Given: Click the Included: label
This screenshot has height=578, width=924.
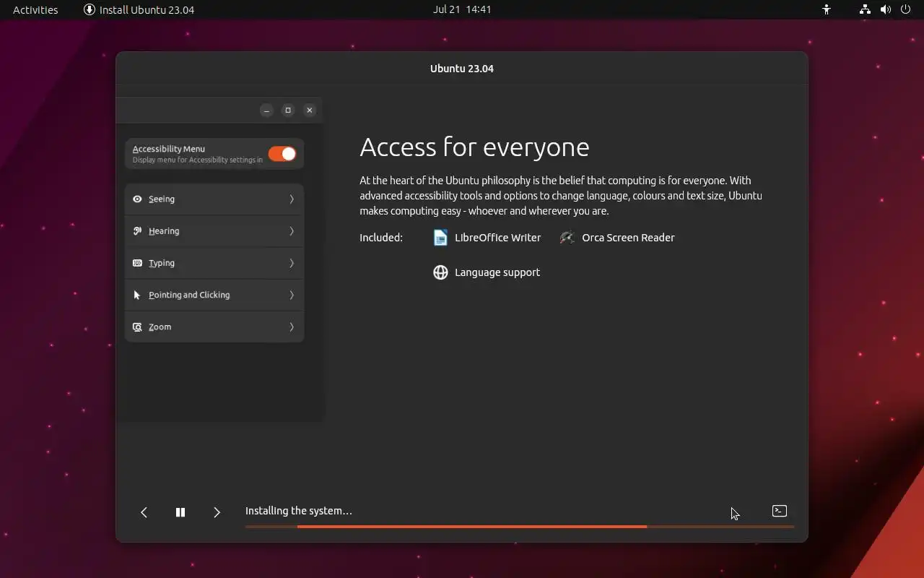Looking at the screenshot, I should click(x=381, y=238).
